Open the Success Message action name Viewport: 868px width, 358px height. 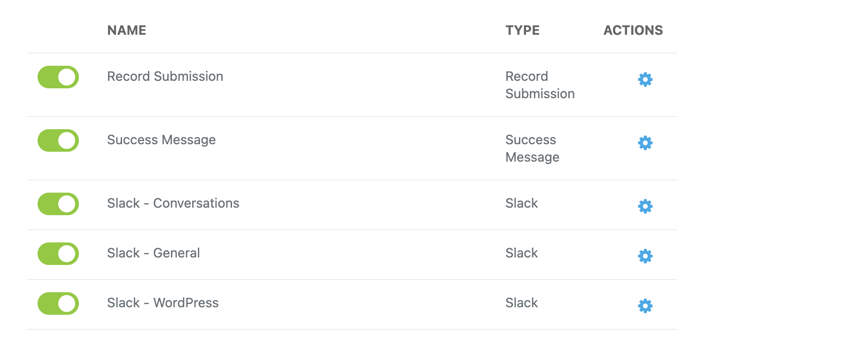161,140
